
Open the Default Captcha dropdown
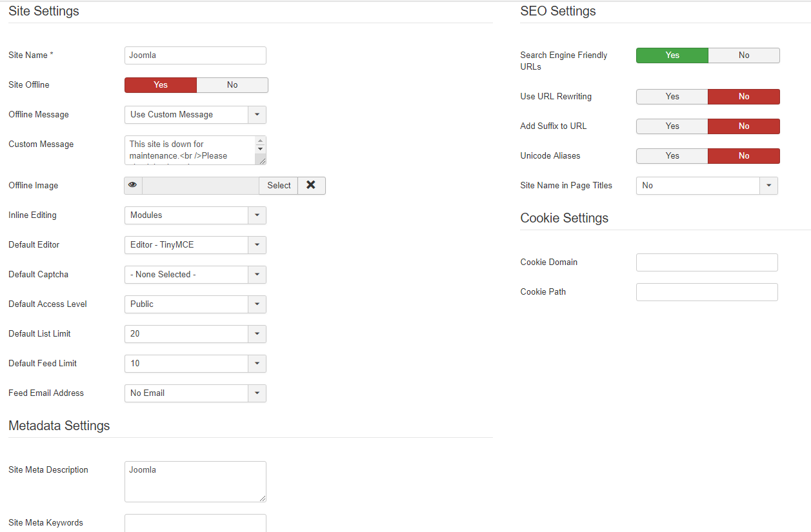[195, 275]
